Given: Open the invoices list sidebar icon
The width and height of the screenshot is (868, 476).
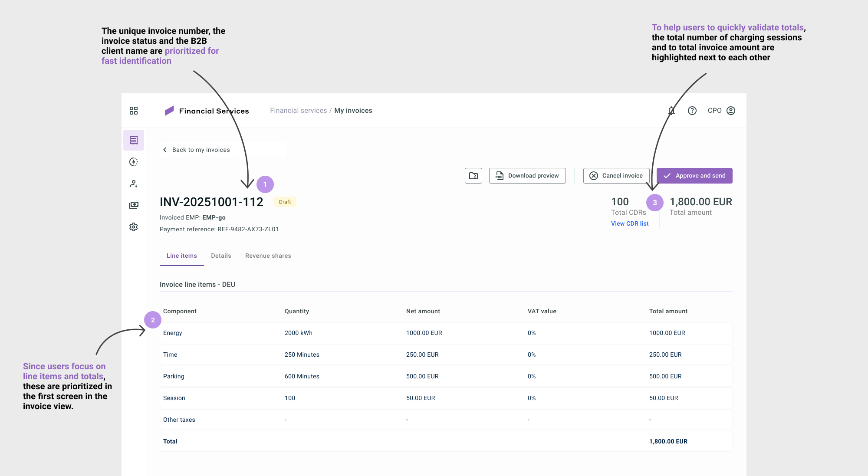Looking at the screenshot, I should [x=134, y=140].
